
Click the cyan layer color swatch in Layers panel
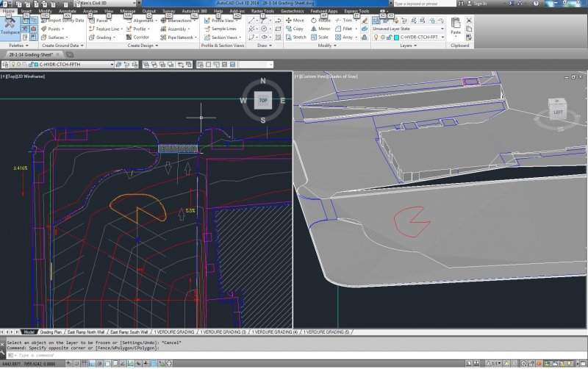[x=398, y=37]
